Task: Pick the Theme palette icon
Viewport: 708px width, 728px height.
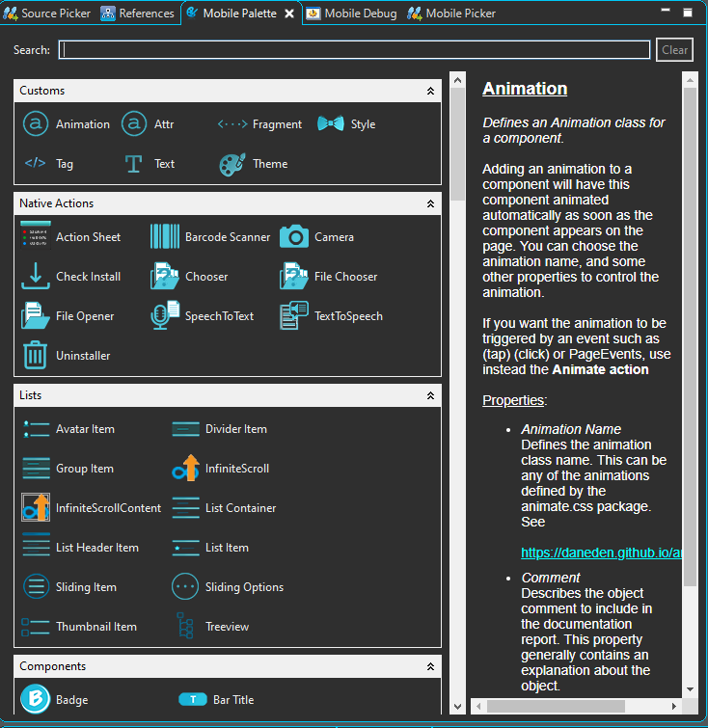Action: point(232,164)
